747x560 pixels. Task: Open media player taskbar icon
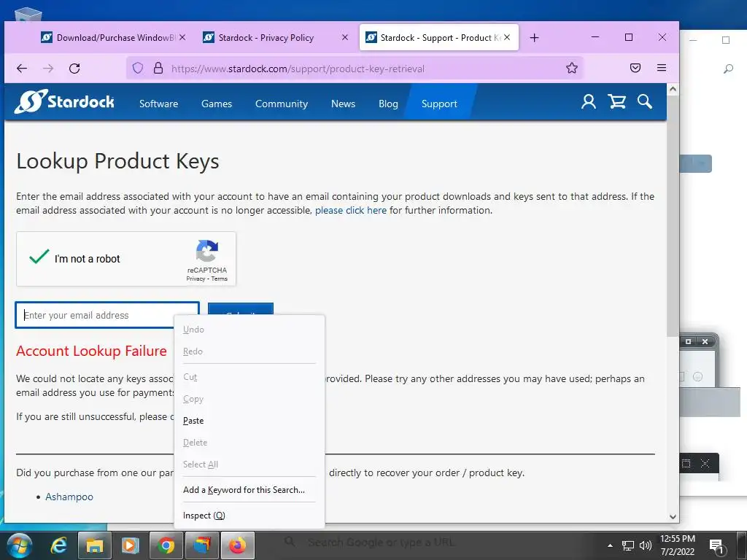pos(130,545)
